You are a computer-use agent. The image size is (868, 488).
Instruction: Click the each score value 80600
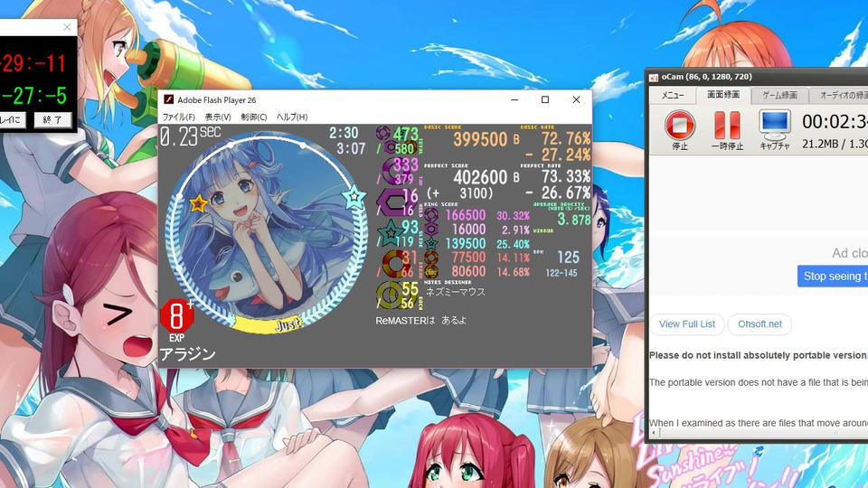(x=468, y=271)
